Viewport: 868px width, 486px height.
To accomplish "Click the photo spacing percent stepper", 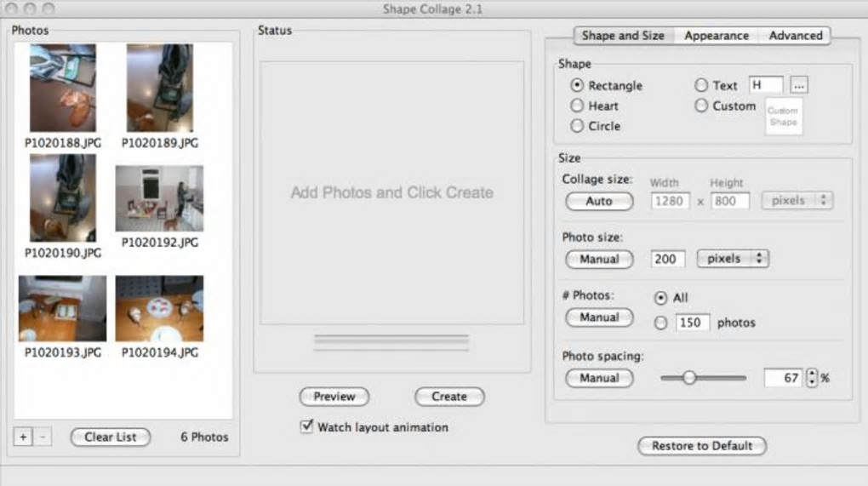I will click(x=812, y=378).
